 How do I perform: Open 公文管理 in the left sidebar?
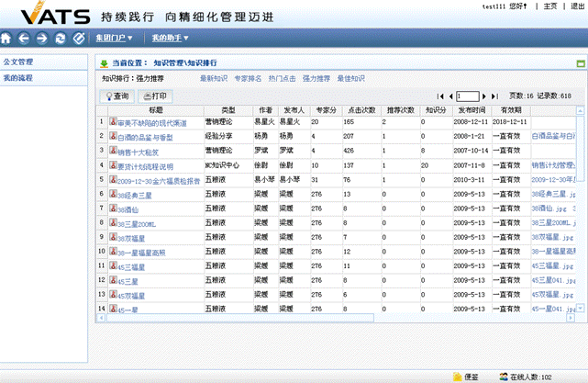[18, 62]
